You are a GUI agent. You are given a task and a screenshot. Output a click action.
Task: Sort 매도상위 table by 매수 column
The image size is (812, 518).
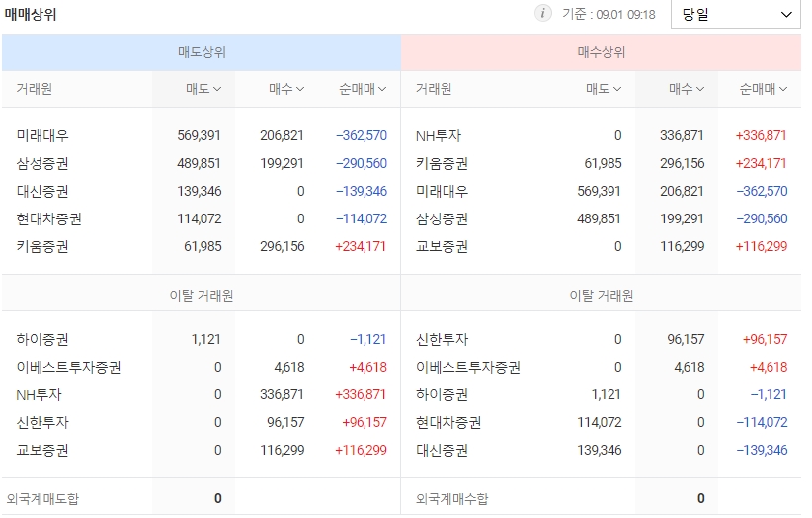point(285,89)
